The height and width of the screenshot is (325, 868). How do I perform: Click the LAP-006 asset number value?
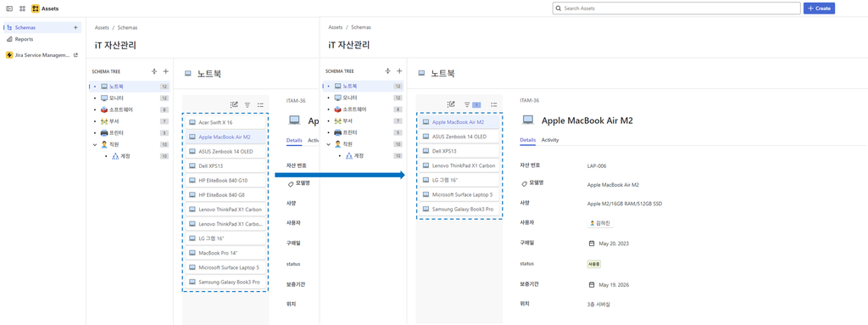pyautogui.click(x=596, y=165)
